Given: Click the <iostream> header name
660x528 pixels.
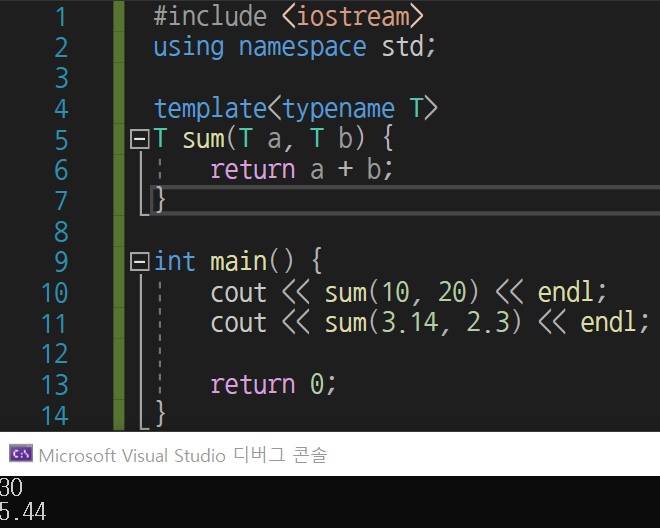Looking at the screenshot, I should click(x=353, y=16).
